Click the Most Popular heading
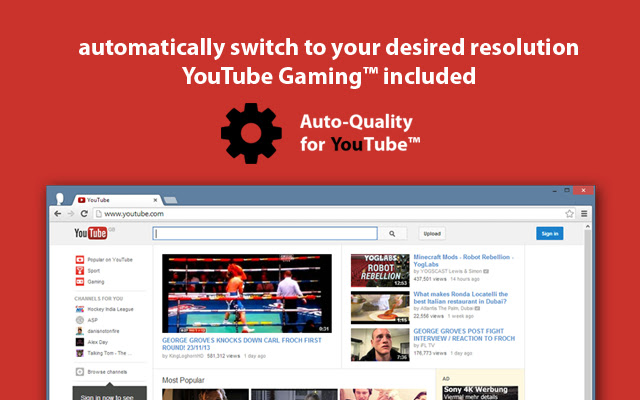Image resolution: width=640 pixels, height=400 pixels. pyautogui.click(x=183, y=380)
